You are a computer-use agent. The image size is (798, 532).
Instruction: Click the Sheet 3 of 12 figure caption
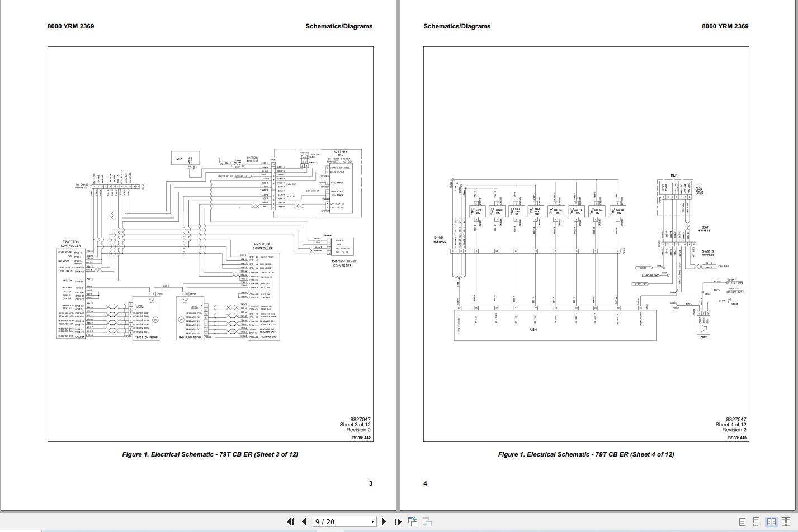point(210,454)
